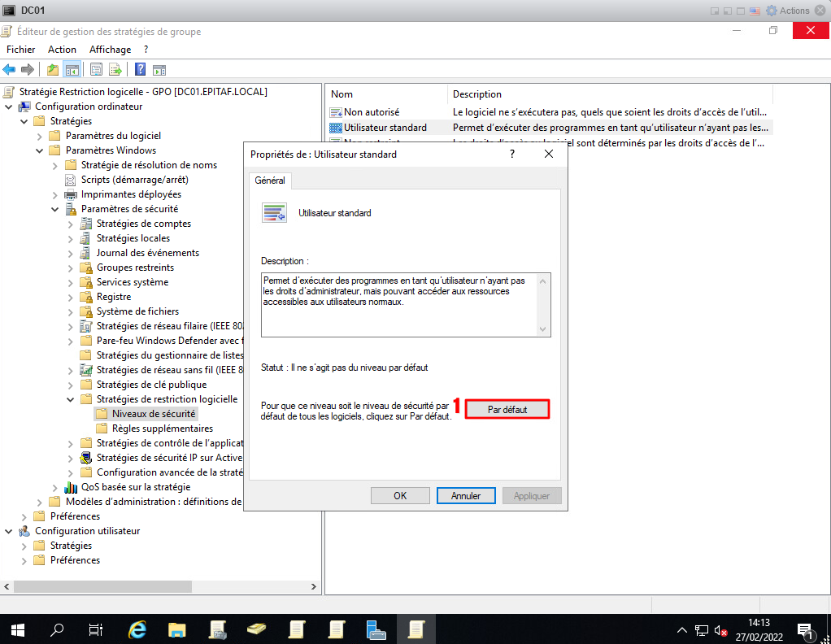This screenshot has width=831, height=644.
Task: Click the up one level folder icon
Action: click(x=53, y=69)
